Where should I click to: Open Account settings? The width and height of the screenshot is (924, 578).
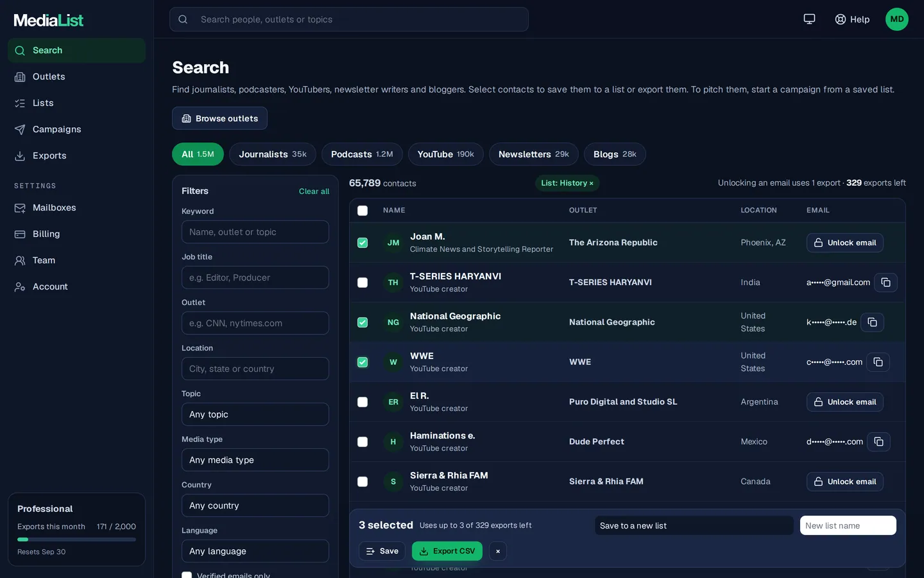[76, 286]
